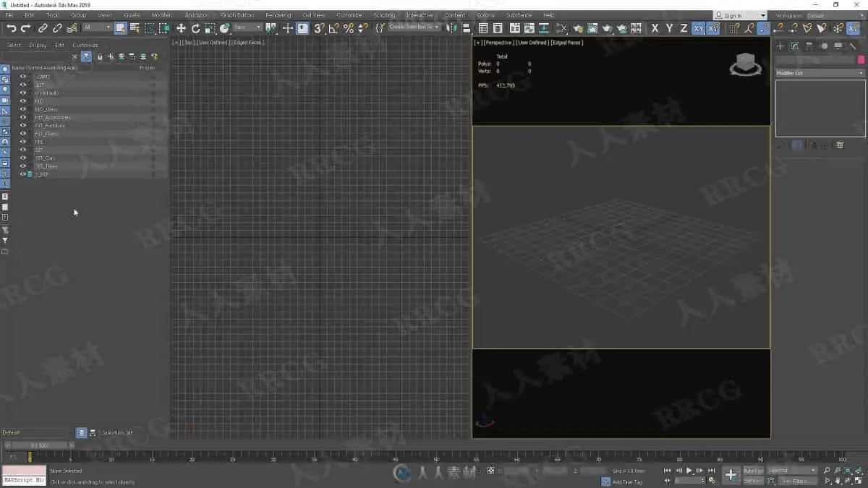
Task: Go to the start of the animation
Action: pyautogui.click(x=667, y=471)
